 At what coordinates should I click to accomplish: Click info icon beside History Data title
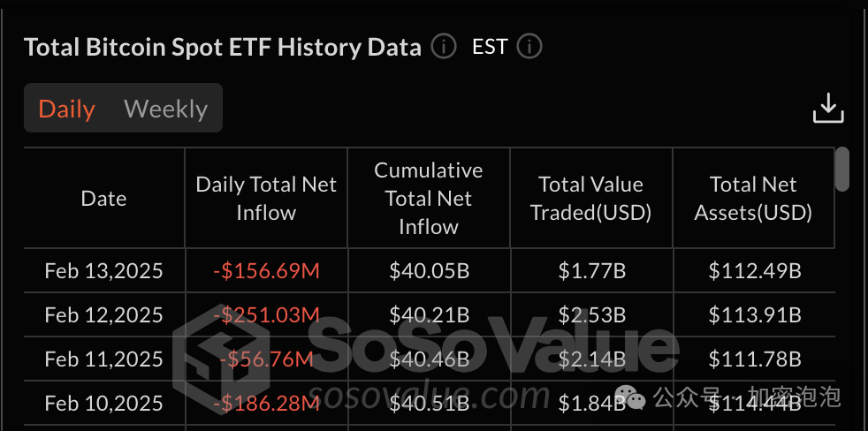444,47
